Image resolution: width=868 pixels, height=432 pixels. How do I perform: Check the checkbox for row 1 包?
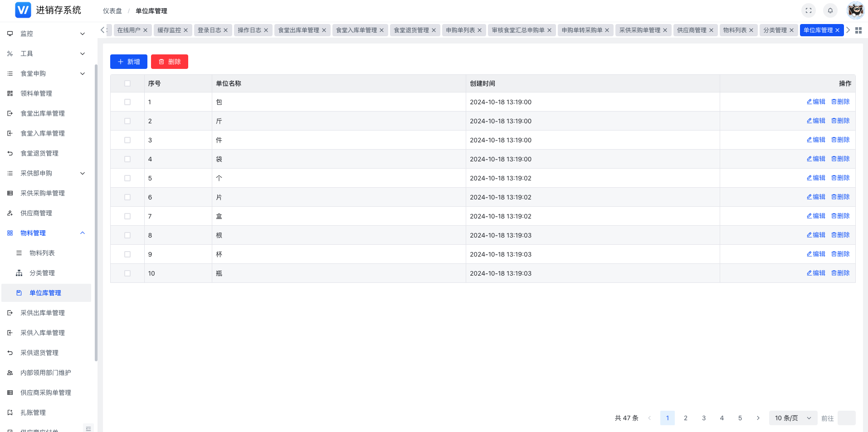pyautogui.click(x=127, y=102)
